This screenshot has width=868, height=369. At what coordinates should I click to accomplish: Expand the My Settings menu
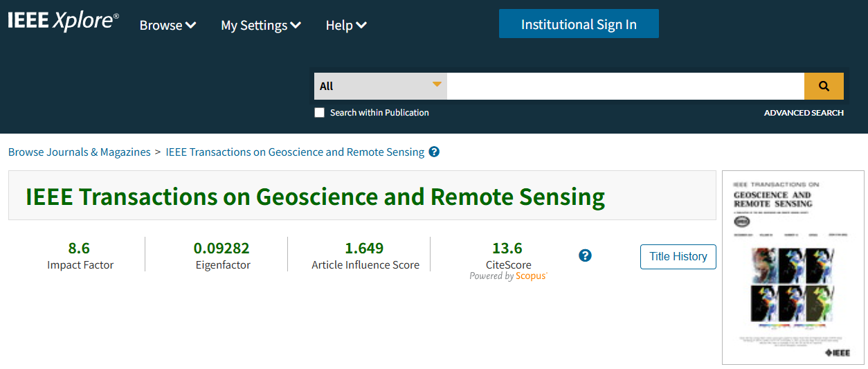point(260,26)
